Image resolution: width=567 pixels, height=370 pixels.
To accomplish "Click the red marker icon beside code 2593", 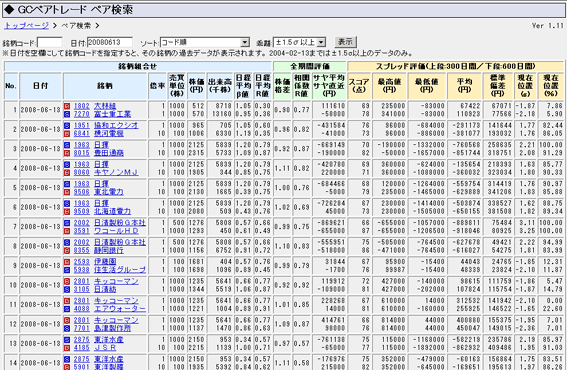I will click(67, 262).
